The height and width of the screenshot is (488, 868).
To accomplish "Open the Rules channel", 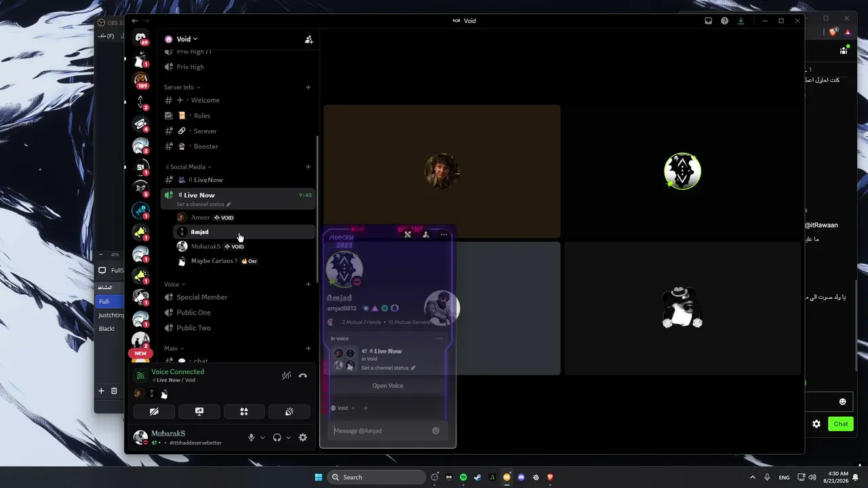I will (238, 116).
